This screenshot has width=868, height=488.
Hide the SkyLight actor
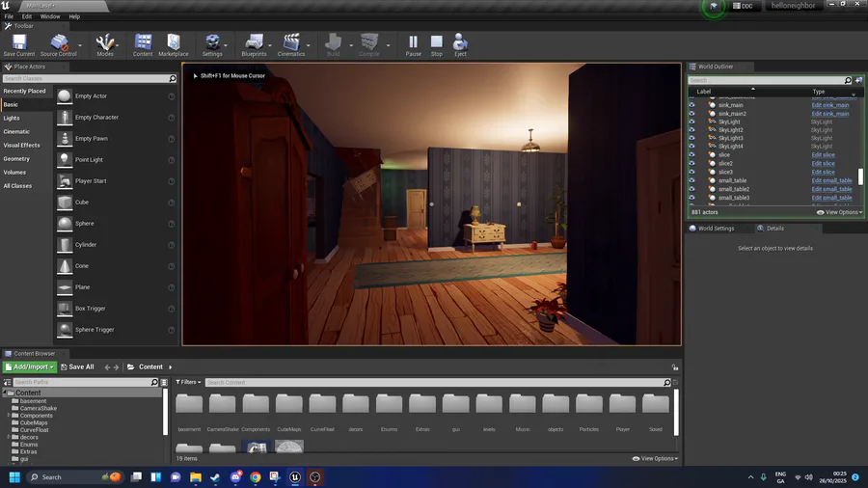click(x=692, y=122)
